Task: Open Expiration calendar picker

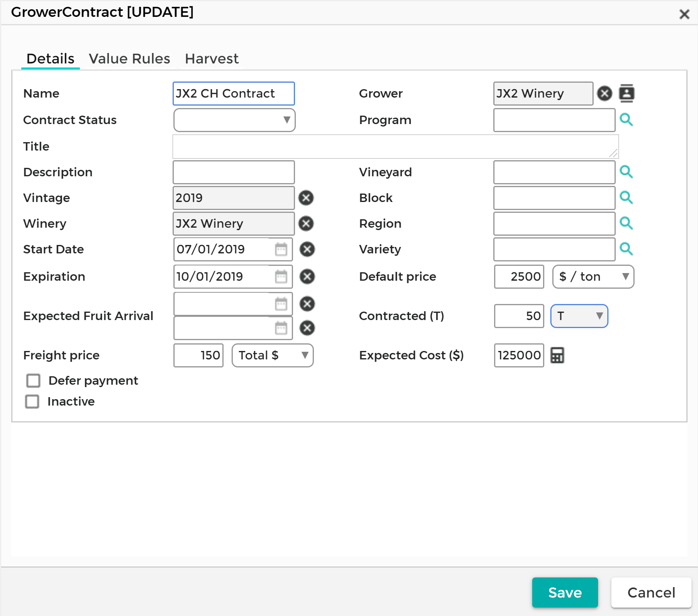Action: 281,277
